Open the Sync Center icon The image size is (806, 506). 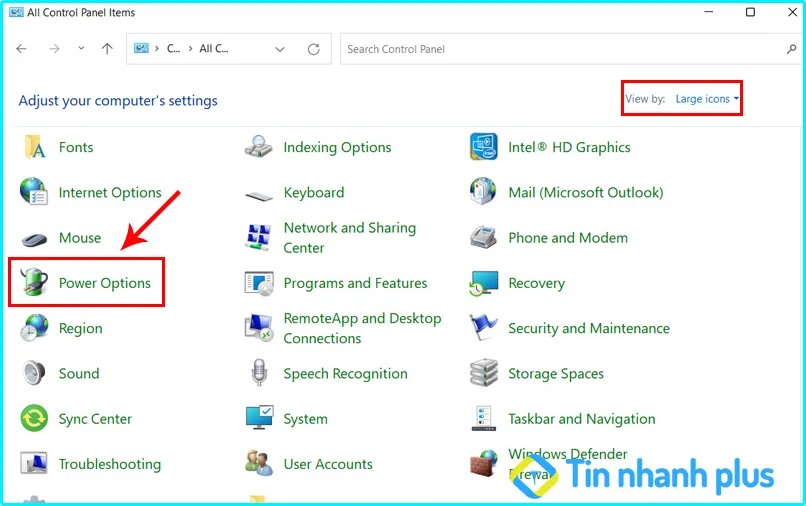34,419
